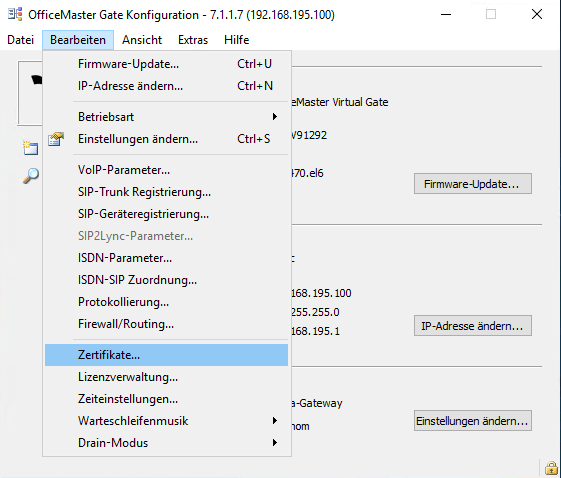Open the Hilfe menu
The height and width of the screenshot is (478, 561).
point(236,40)
